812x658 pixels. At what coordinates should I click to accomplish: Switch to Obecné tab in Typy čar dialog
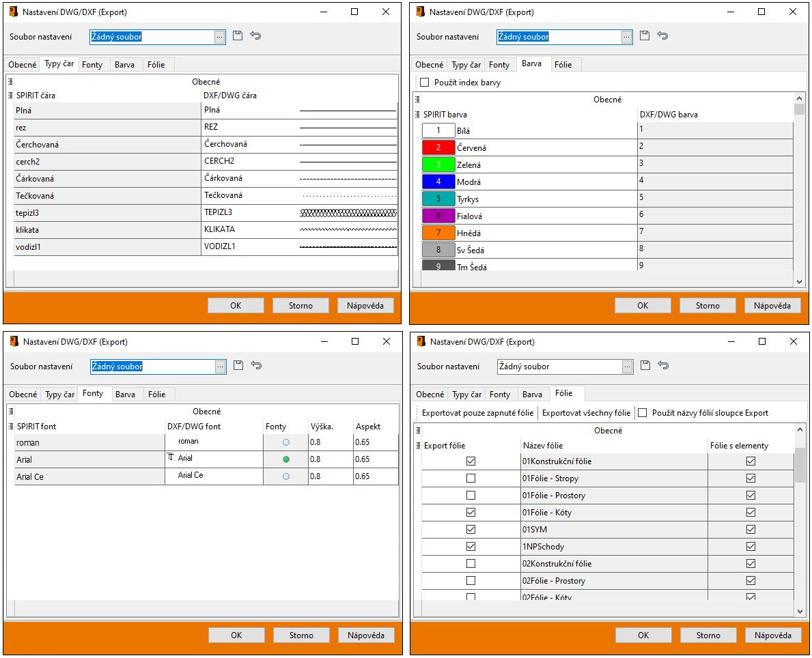tap(22, 65)
